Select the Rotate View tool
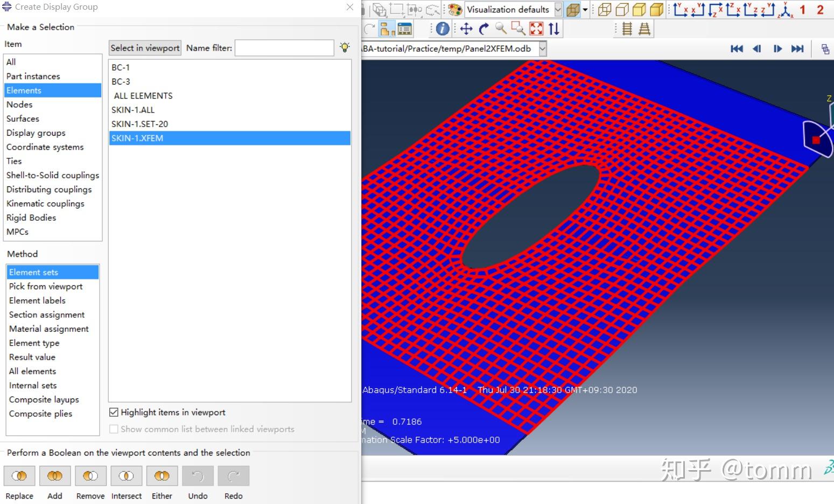This screenshot has height=504, width=834. click(x=483, y=29)
